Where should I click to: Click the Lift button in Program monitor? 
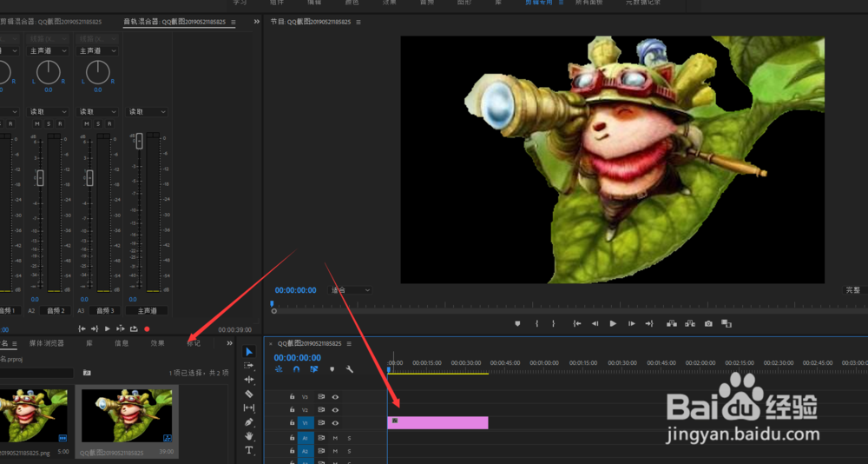[x=672, y=324]
